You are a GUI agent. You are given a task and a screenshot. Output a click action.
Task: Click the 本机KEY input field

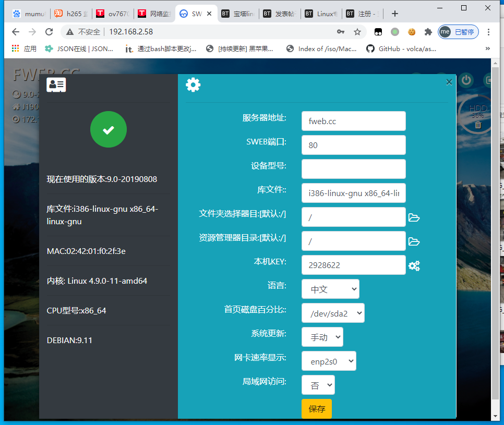(354, 265)
